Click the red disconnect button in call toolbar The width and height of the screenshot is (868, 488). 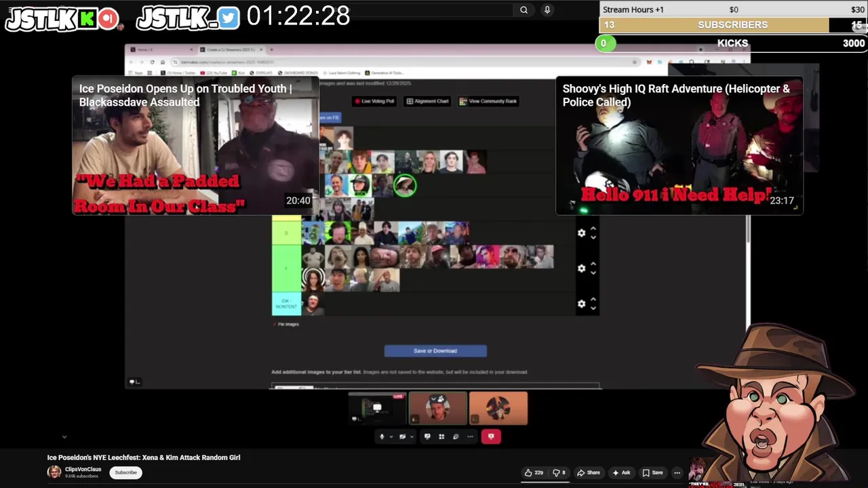(x=491, y=436)
